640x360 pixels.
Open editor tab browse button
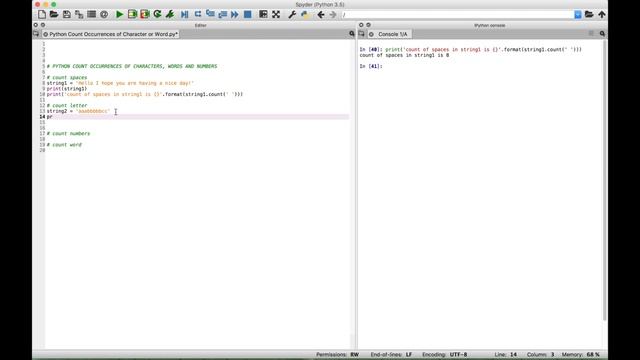click(36, 34)
